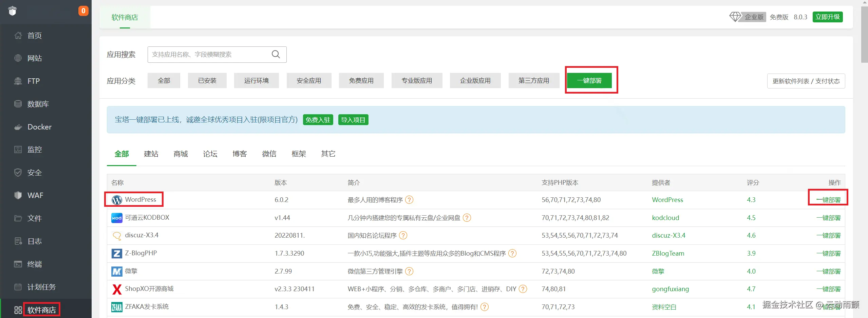
Task: Select the green 一键部署 category button
Action: tap(589, 81)
